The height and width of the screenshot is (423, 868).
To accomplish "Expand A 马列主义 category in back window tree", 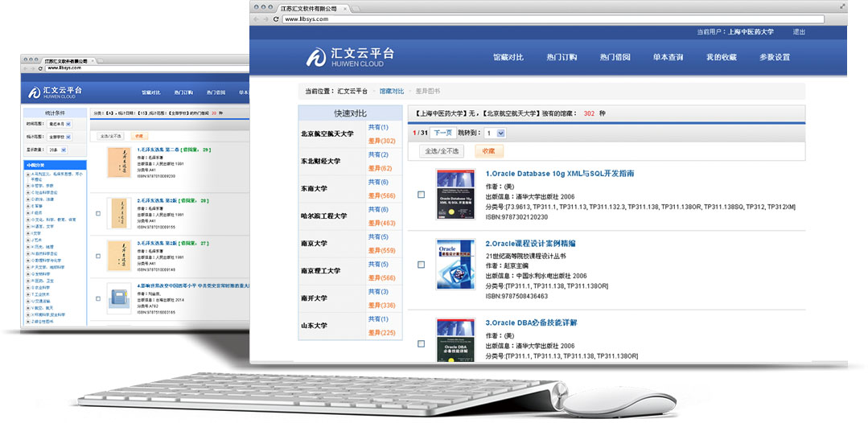I will click(x=27, y=174).
